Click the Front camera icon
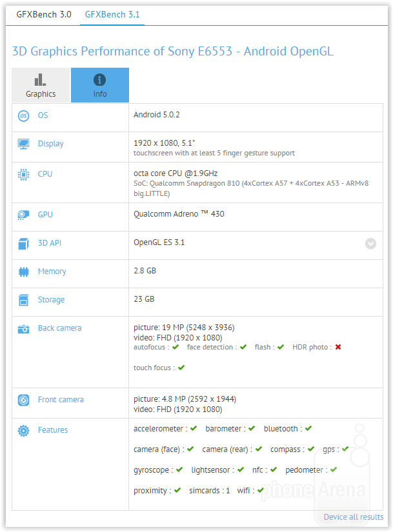 (x=23, y=400)
